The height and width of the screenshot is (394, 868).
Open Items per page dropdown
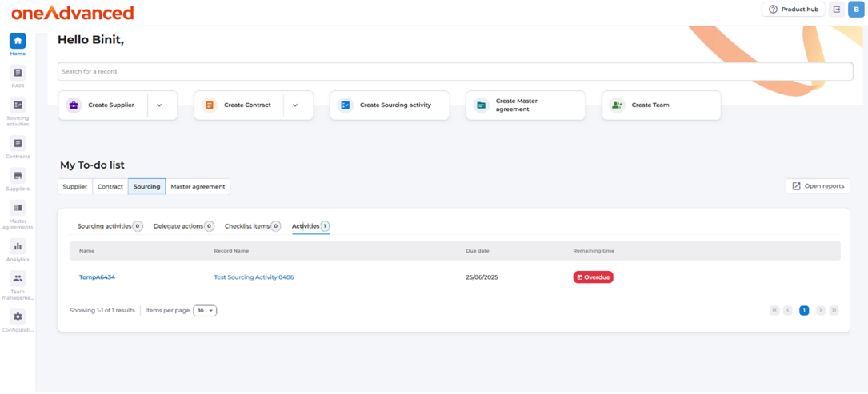pyautogui.click(x=205, y=310)
